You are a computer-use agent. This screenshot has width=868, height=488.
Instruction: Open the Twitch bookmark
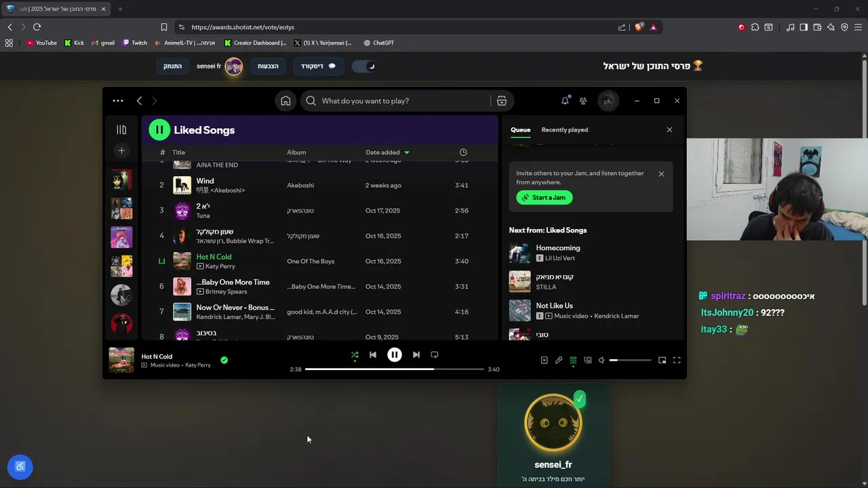coord(135,43)
